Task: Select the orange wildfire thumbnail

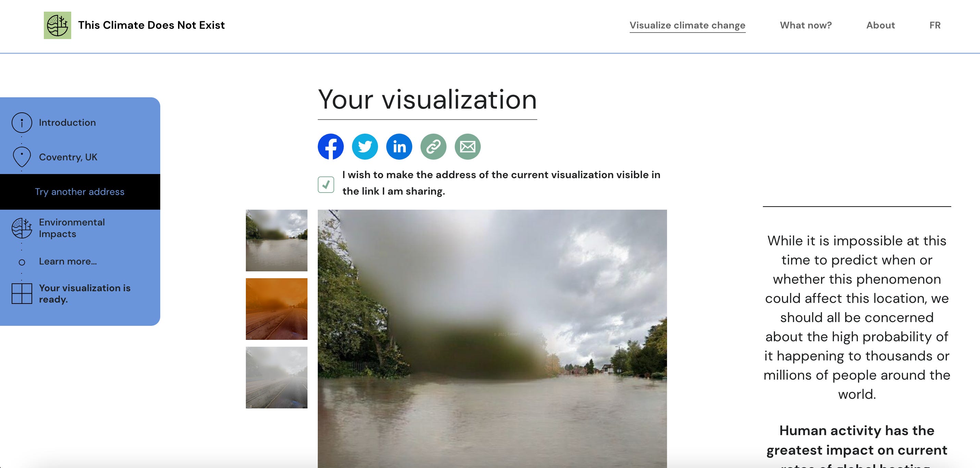Action: 277,309
